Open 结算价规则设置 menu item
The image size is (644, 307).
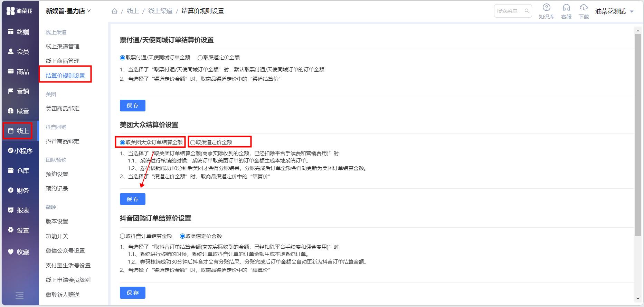pos(65,76)
